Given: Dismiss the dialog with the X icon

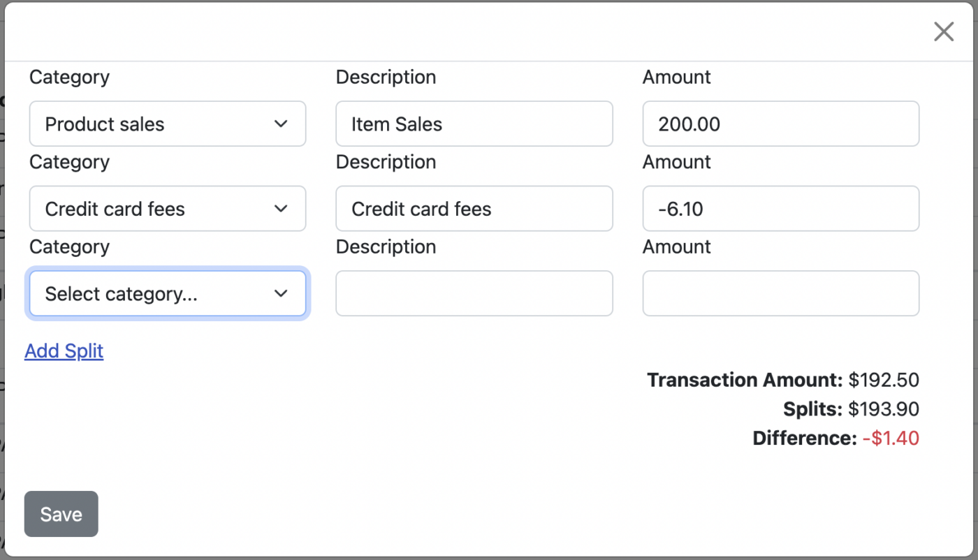Looking at the screenshot, I should pyautogui.click(x=944, y=31).
